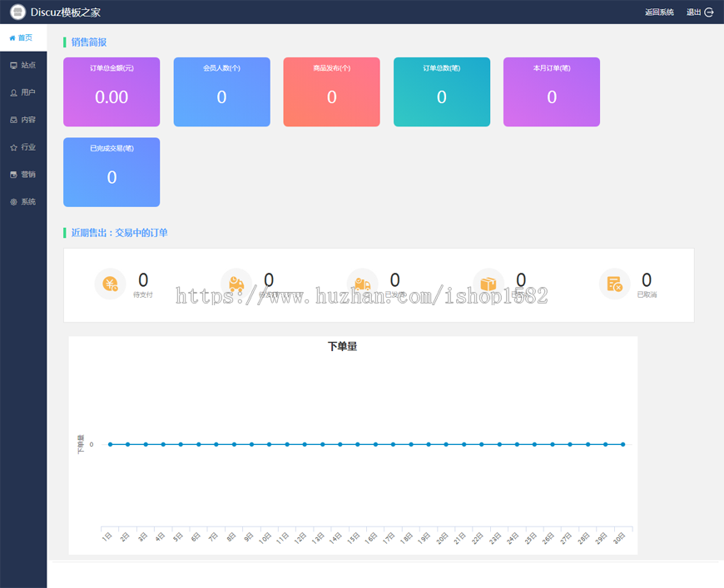This screenshot has height=588, width=724.
Task: Click the Discuz store logo icon
Action: 17,12
